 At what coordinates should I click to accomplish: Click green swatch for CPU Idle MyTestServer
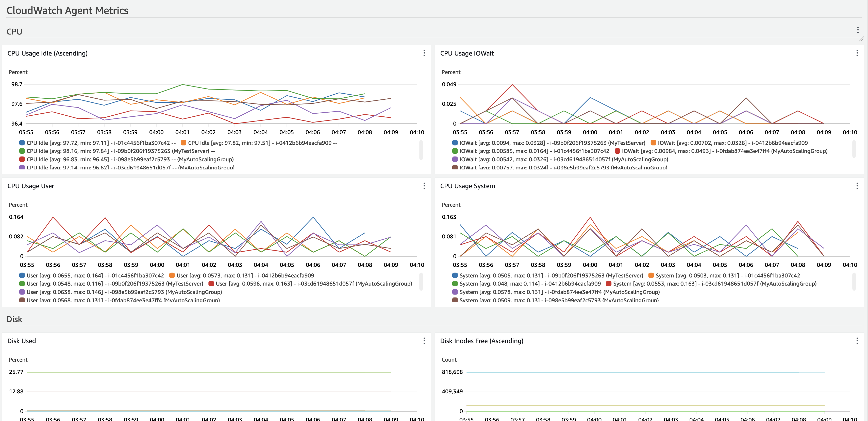point(22,151)
